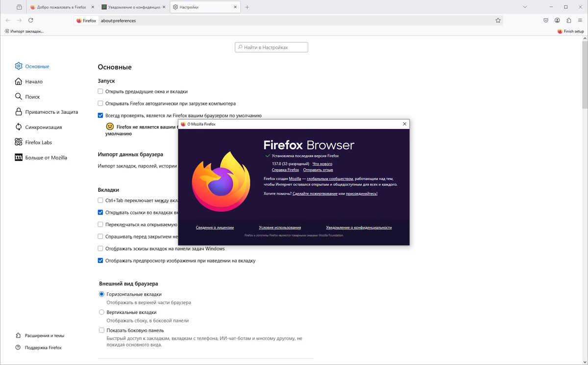This screenshot has height=365, width=588.
Task: Click 'присоединяйтесь!' link
Action: tap(362, 194)
